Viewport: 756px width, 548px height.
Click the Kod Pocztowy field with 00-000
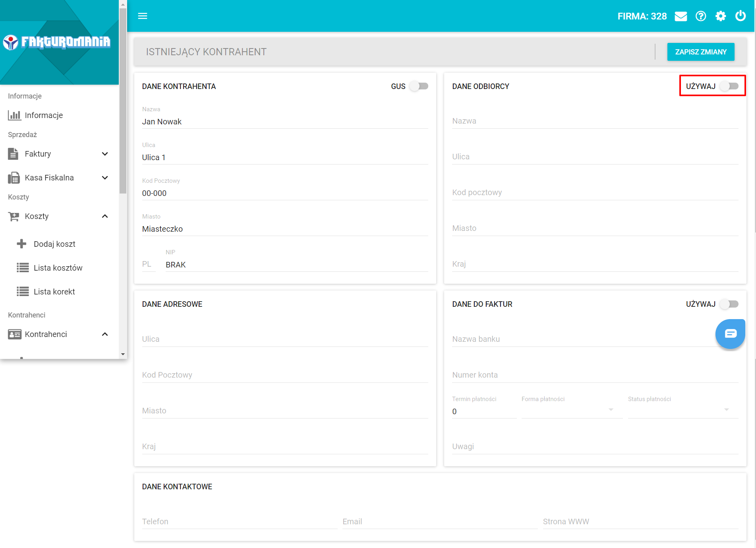[x=285, y=193]
